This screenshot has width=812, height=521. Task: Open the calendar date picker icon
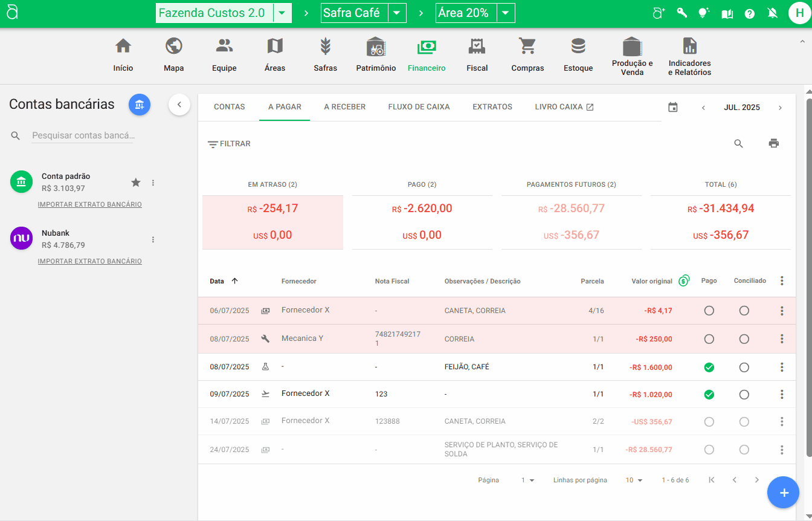pyautogui.click(x=673, y=108)
